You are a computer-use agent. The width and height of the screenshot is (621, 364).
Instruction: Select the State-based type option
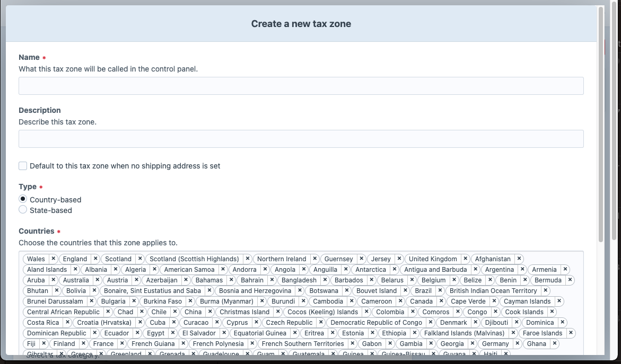tap(23, 209)
